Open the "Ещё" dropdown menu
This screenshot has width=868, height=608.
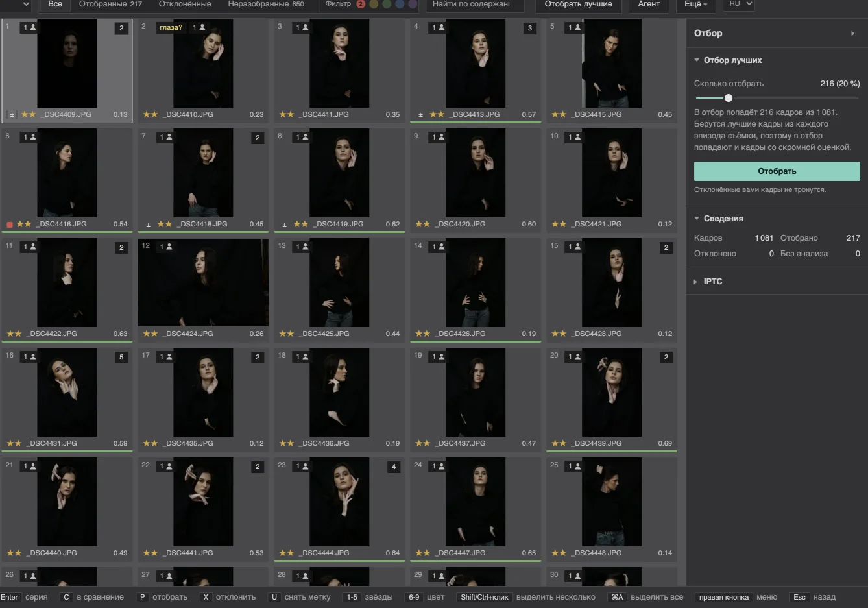pyautogui.click(x=695, y=5)
